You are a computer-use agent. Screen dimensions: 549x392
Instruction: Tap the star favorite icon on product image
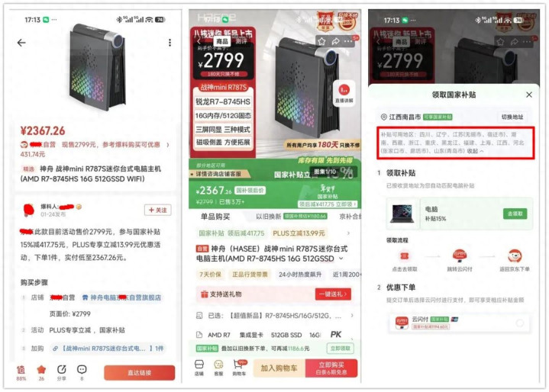321,42
